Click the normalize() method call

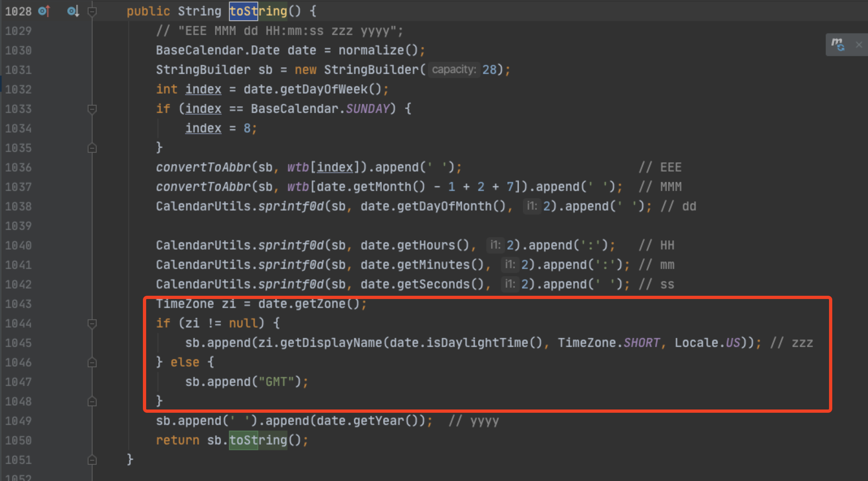coord(371,50)
